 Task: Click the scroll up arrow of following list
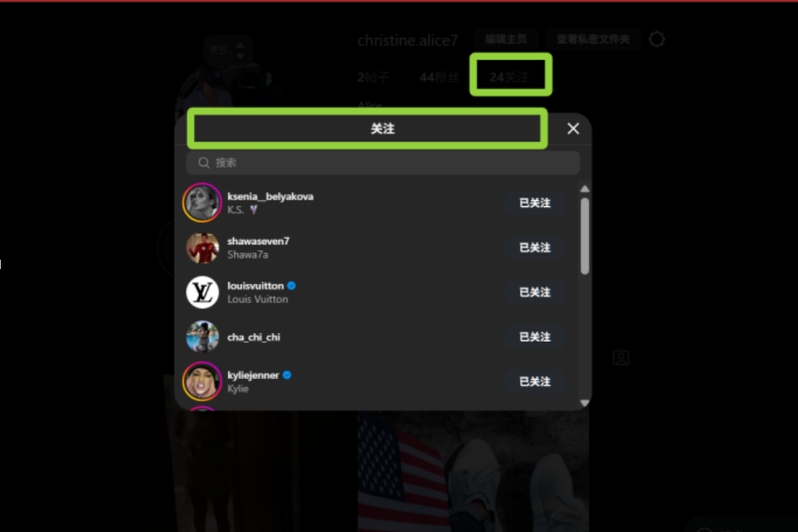point(585,189)
